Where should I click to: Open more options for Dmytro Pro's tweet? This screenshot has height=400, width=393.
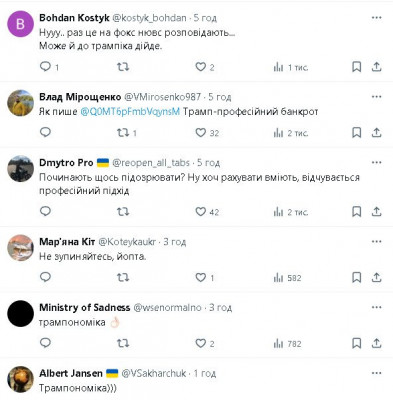click(x=377, y=163)
